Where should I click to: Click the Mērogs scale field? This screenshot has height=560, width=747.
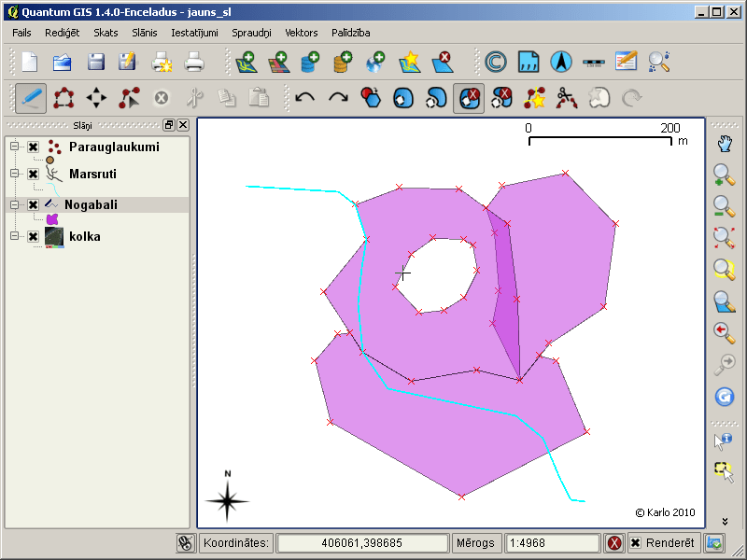[x=551, y=543]
